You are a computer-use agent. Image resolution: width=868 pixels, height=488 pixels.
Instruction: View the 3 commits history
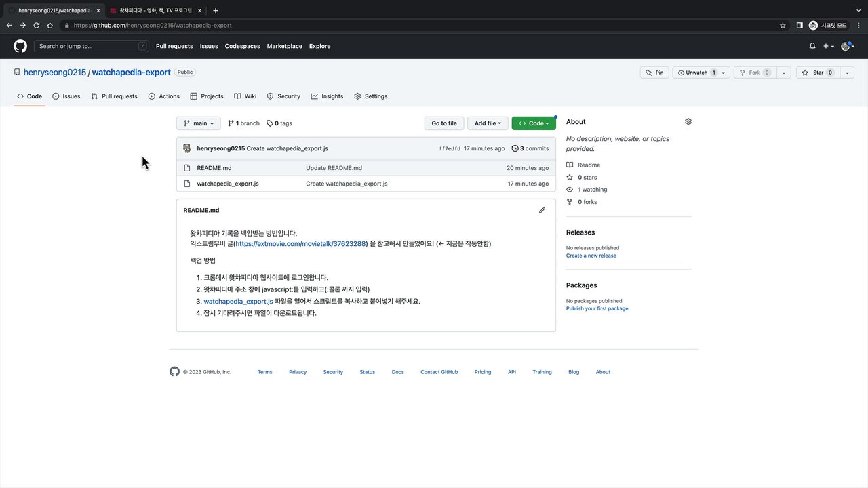(x=530, y=148)
